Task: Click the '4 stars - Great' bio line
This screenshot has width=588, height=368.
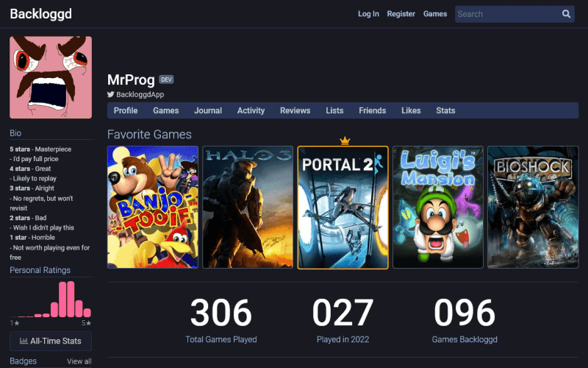Action: [30, 169]
